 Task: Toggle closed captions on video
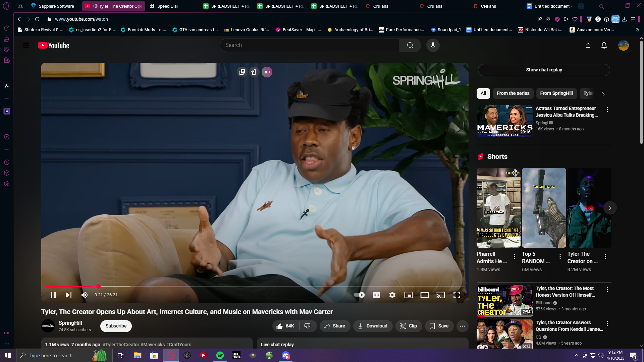376,295
